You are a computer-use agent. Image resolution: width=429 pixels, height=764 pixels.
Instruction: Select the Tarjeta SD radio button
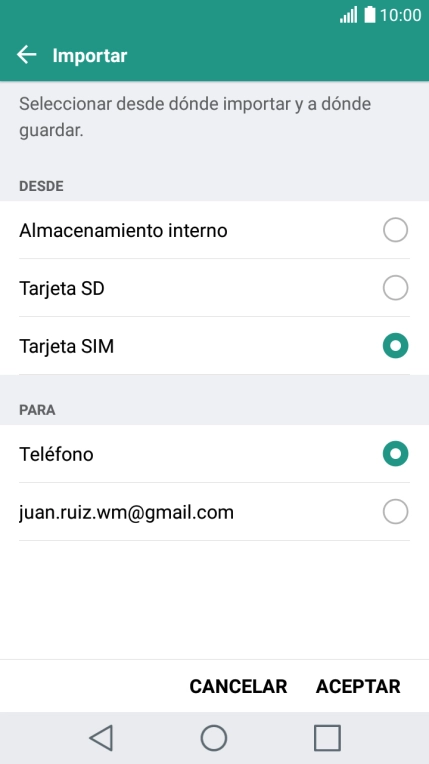(x=395, y=288)
